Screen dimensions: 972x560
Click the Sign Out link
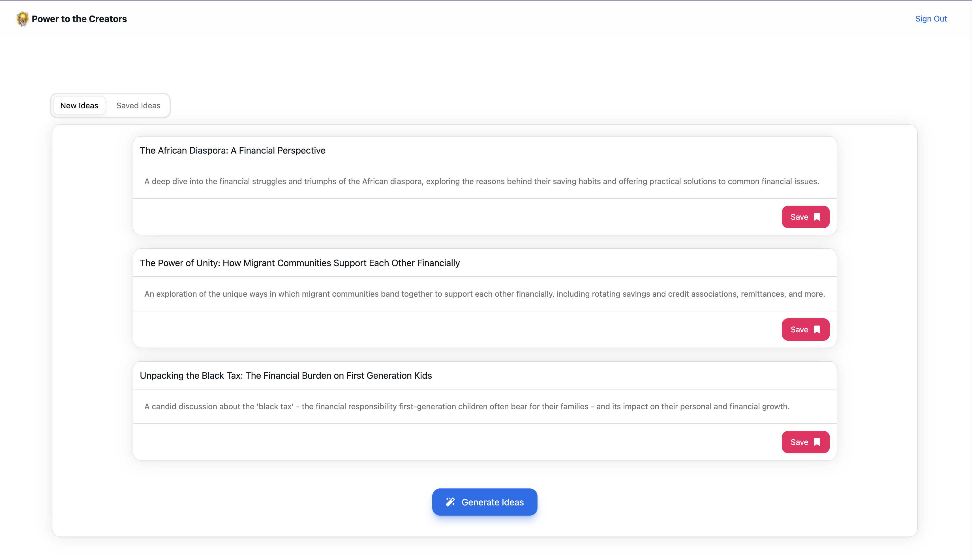(930, 19)
